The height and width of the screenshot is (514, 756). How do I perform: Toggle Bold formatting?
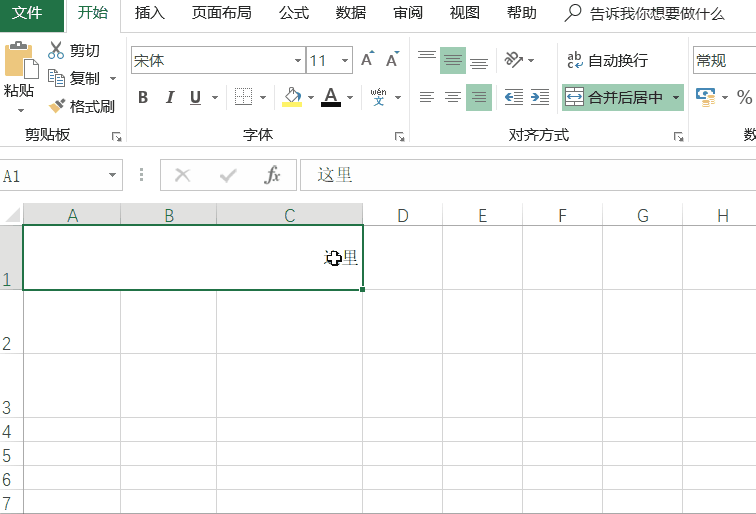(x=143, y=97)
